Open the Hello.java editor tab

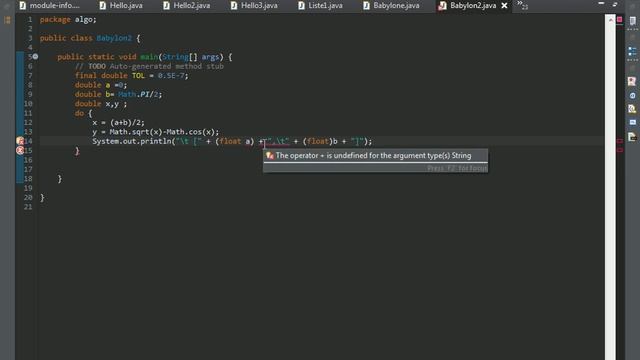point(121,6)
